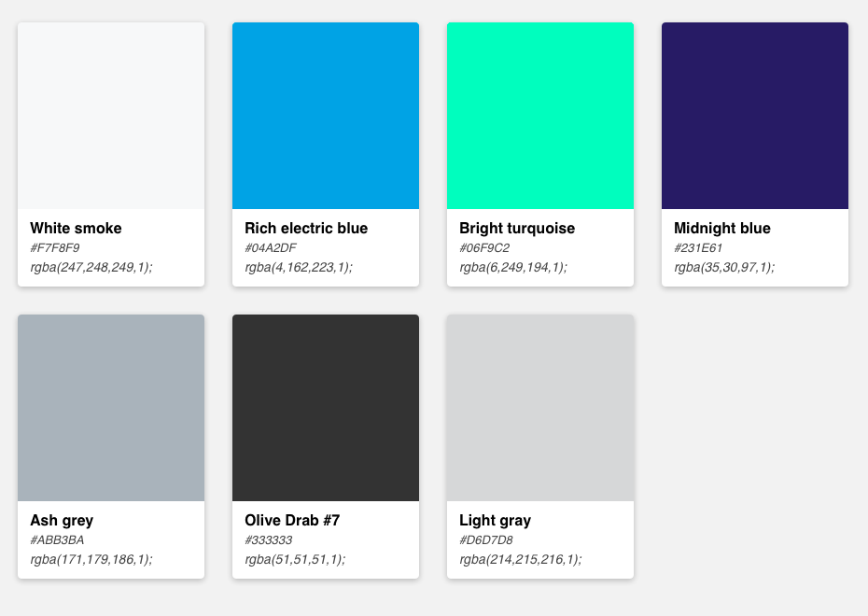Click the rgba(171,179,186,1) text
This screenshot has height=616, width=868.
tap(91, 560)
